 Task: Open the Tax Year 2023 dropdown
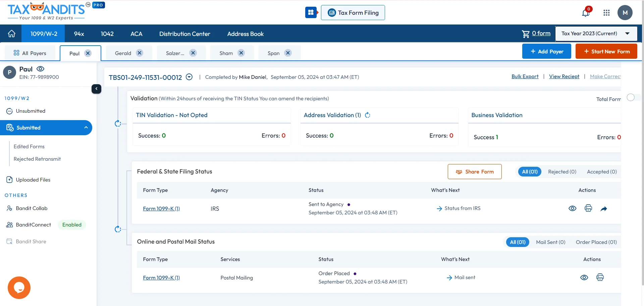596,34
